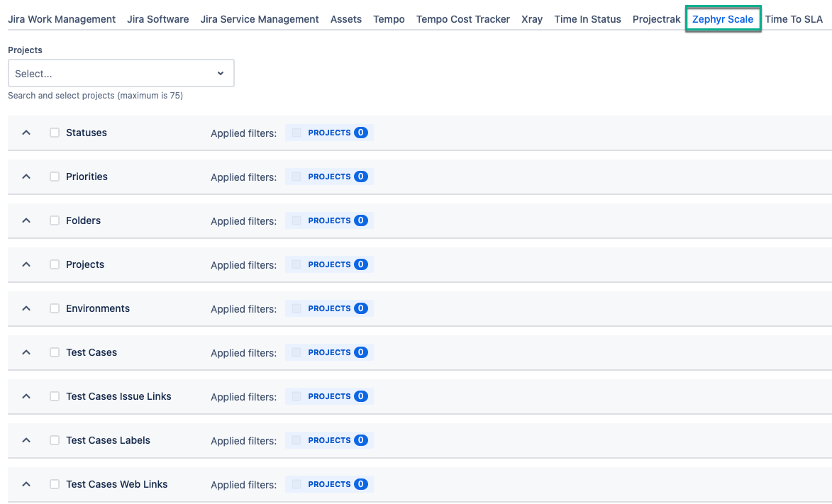Switch to the Time In Status tab

click(587, 19)
